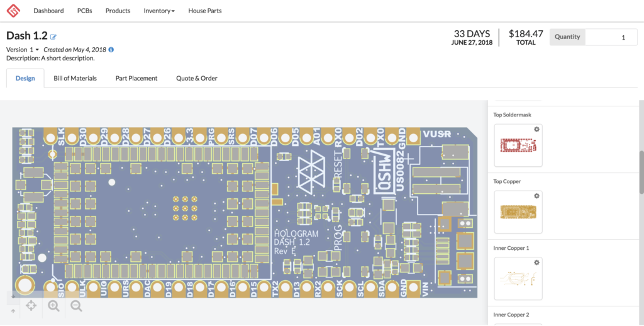
Task: Click the Description text line
Action: pyautogui.click(x=50, y=58)
